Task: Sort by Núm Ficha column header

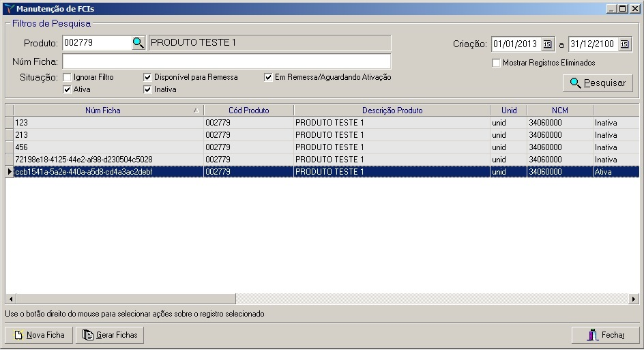Action: tap(102, 110)
